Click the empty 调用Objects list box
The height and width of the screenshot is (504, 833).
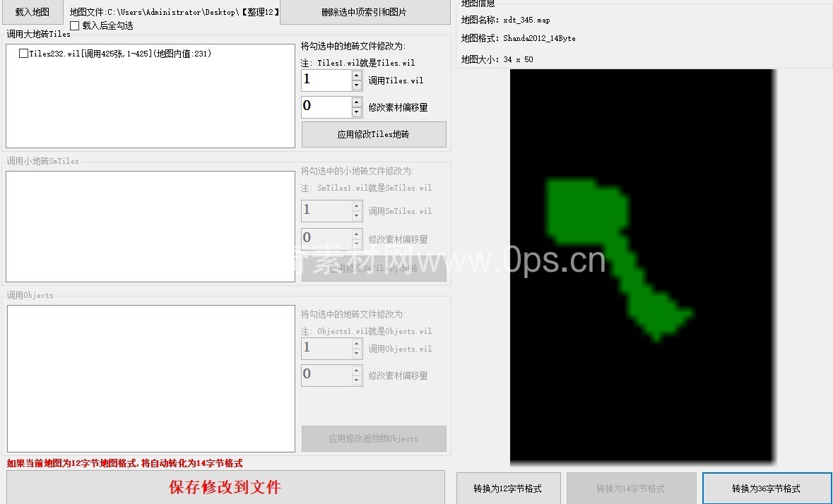tap(150, 378)
